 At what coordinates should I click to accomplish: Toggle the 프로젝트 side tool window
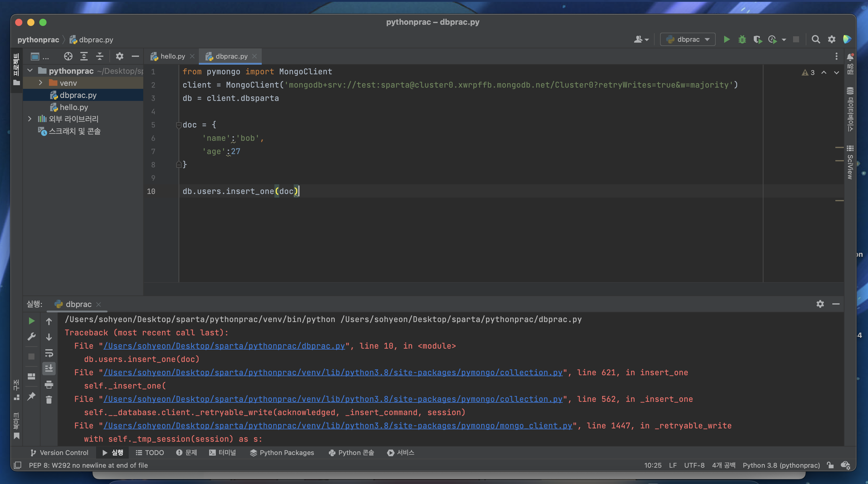[x=16, y=69]
